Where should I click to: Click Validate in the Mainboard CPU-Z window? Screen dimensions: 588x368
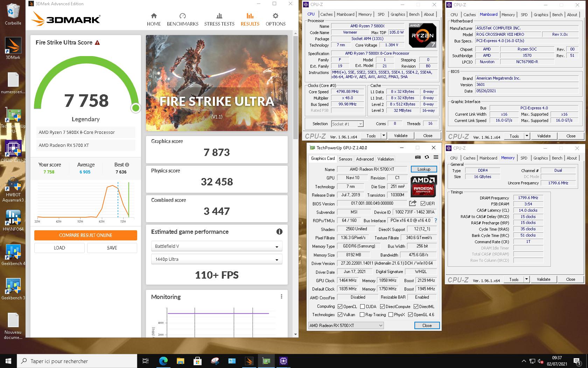click(x=544, y=136)
